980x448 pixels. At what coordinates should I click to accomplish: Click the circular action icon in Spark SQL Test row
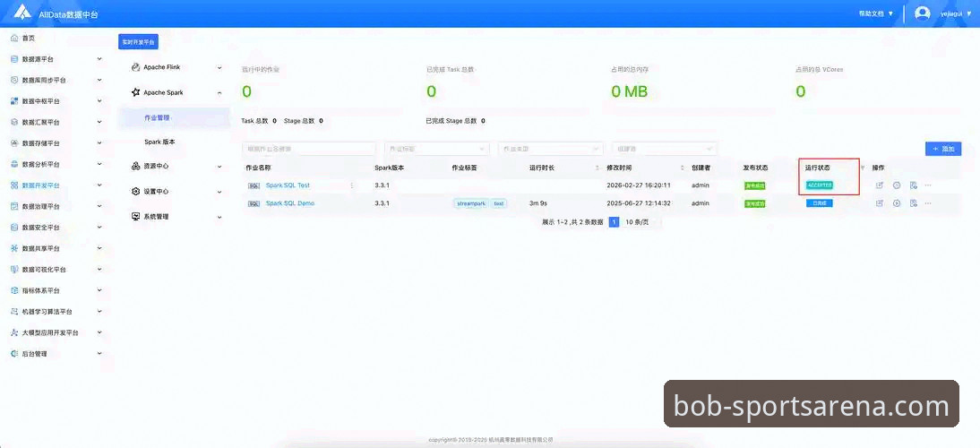[897, 185]
